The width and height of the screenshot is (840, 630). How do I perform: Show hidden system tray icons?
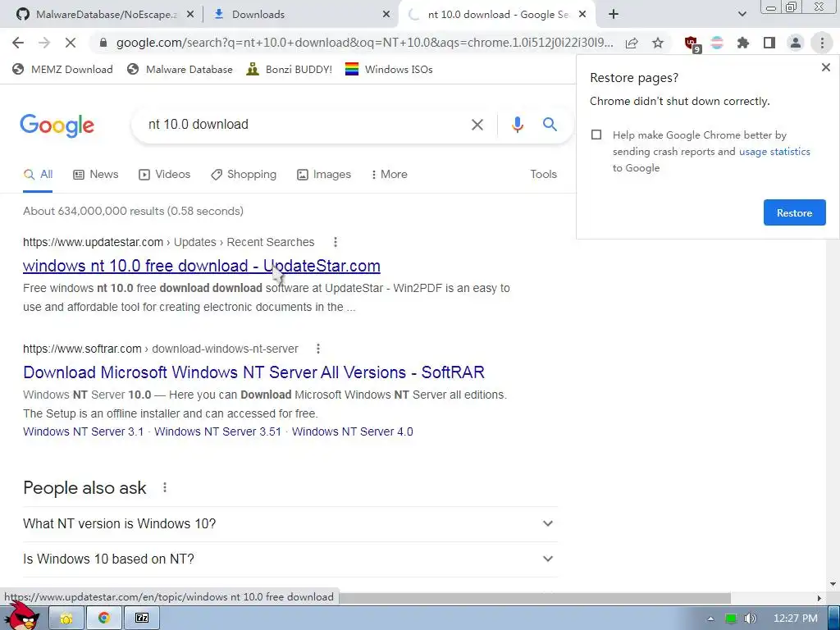[710, 619]
